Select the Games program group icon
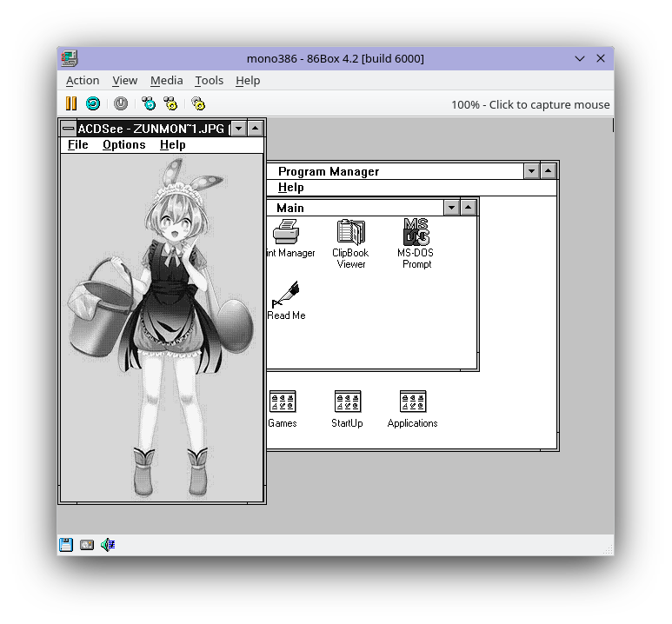 (283, 409)
